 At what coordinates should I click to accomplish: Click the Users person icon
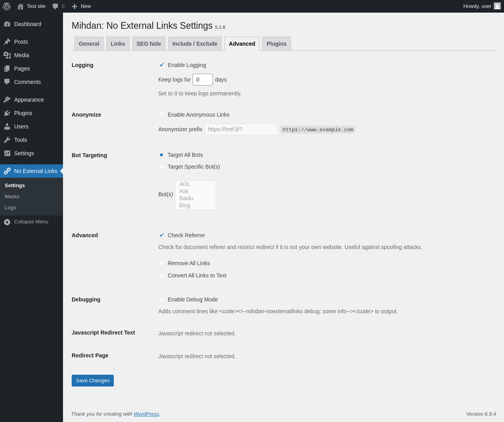tap(7, 126)
